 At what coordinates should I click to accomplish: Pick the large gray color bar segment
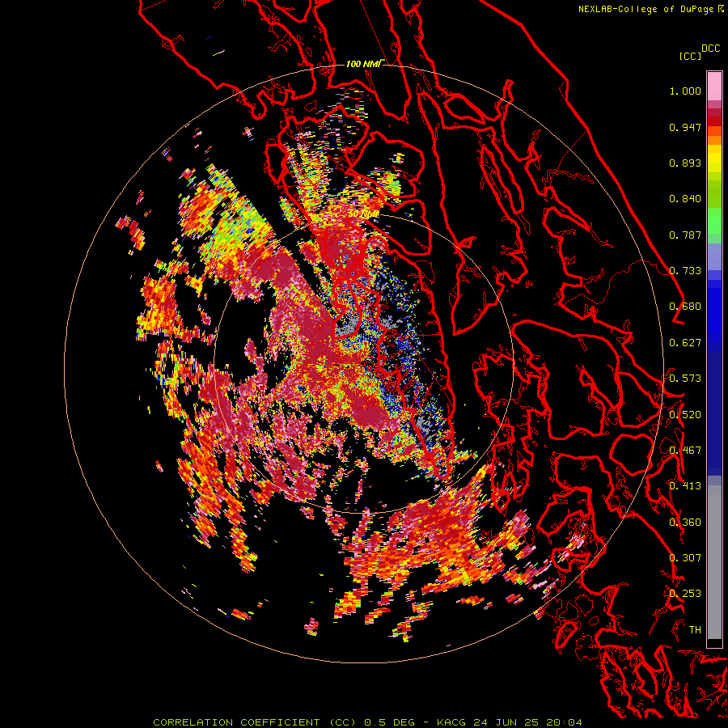pos(714,562)
